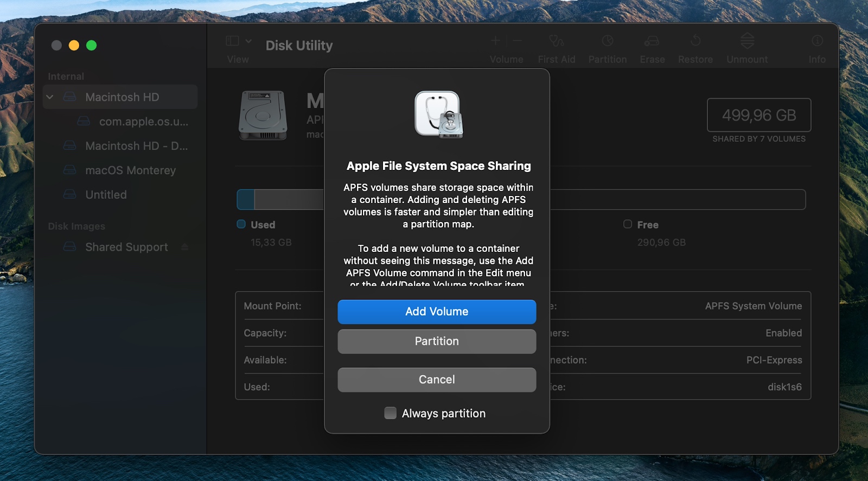This screenshot has height=481, width=868.
Task: Select the Untitled volume in sidebar
Action: [x=106, y=195]
